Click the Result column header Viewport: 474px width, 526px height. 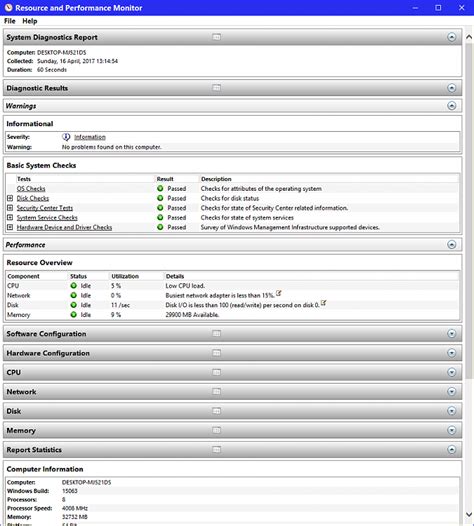click(x=165, y=179)
